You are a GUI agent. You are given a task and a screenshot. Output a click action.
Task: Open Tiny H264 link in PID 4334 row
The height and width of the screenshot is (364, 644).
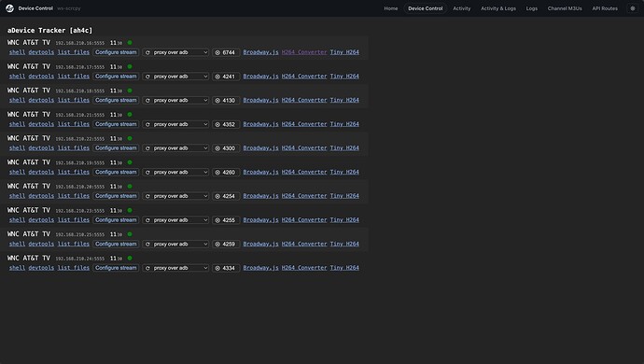tap(344, 268)
